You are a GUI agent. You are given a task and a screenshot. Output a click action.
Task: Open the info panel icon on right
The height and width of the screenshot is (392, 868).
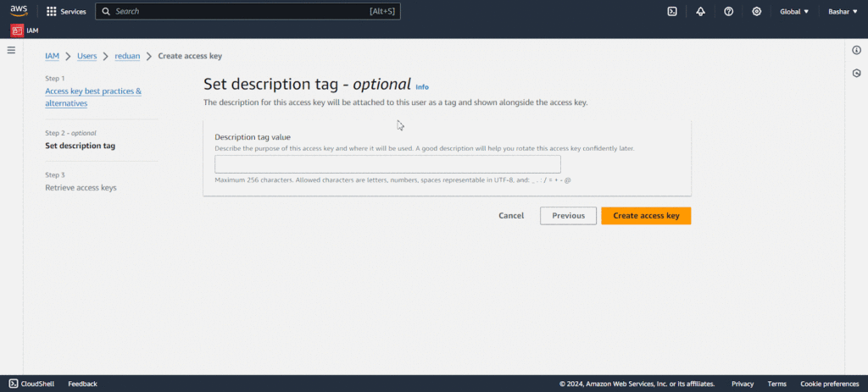(x=856, y=51)
